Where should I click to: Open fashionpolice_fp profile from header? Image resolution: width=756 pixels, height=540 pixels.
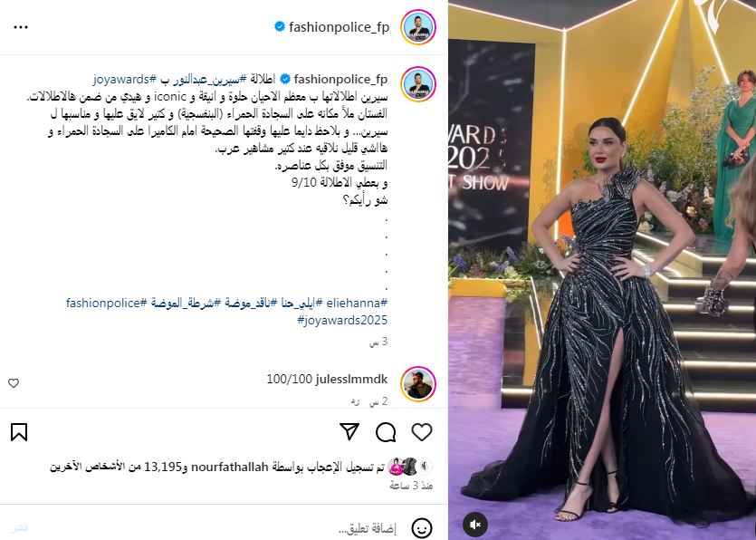coord(339,27)
